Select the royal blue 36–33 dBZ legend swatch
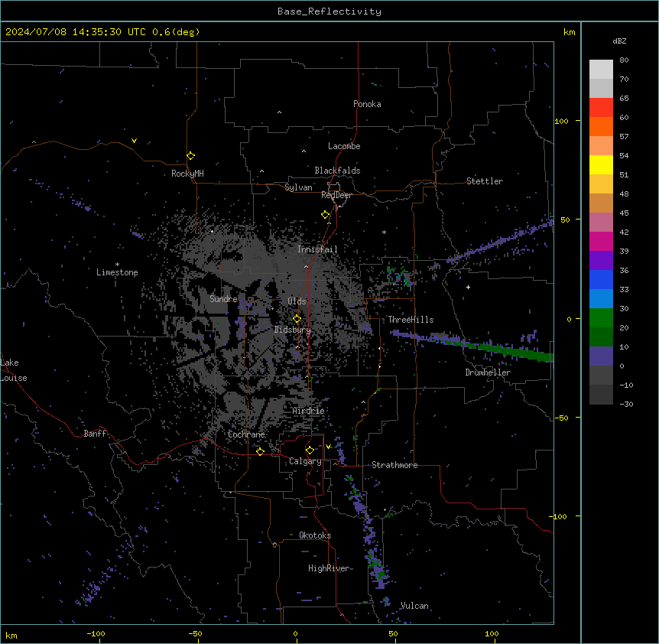The image size is (659, 644). (601, 280)
